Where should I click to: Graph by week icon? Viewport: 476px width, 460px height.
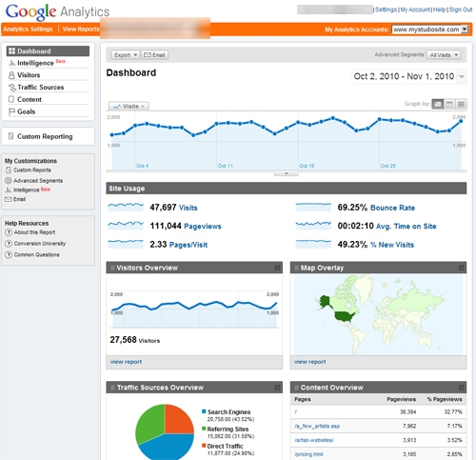(449, 104)
